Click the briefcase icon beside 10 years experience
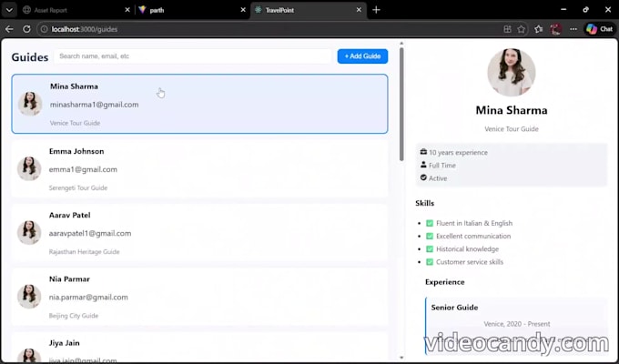 (423, 152)
